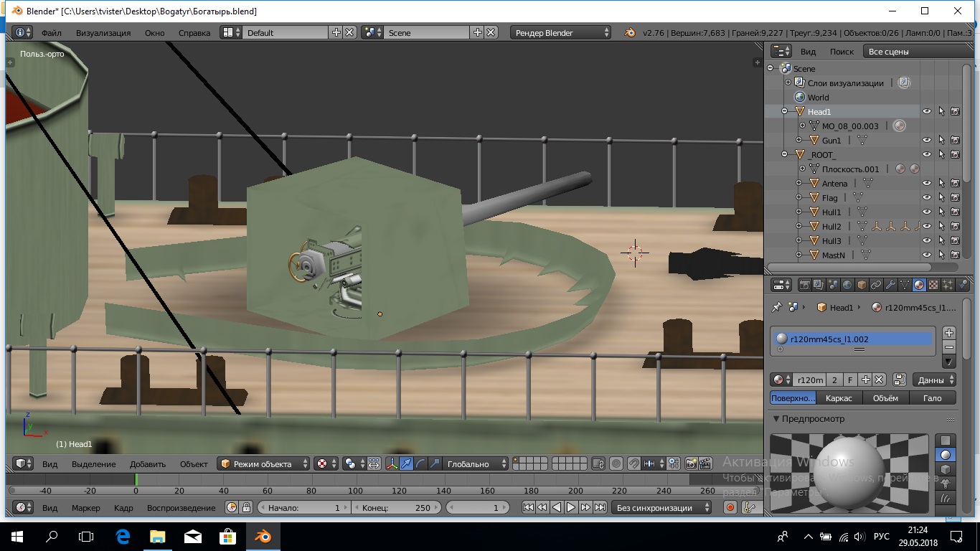Open the Режим объекта mode dropdown
This screenshot has height=551, width=980.
[263, 463]
